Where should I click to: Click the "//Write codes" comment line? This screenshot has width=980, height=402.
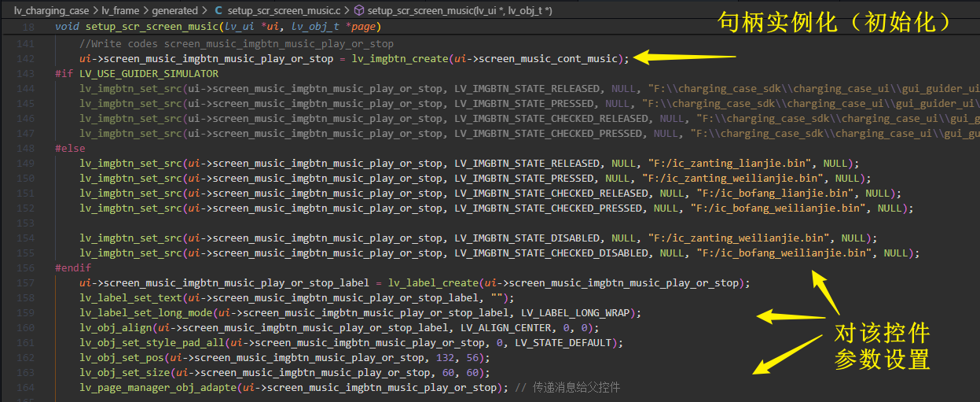(x=237, y=43)
